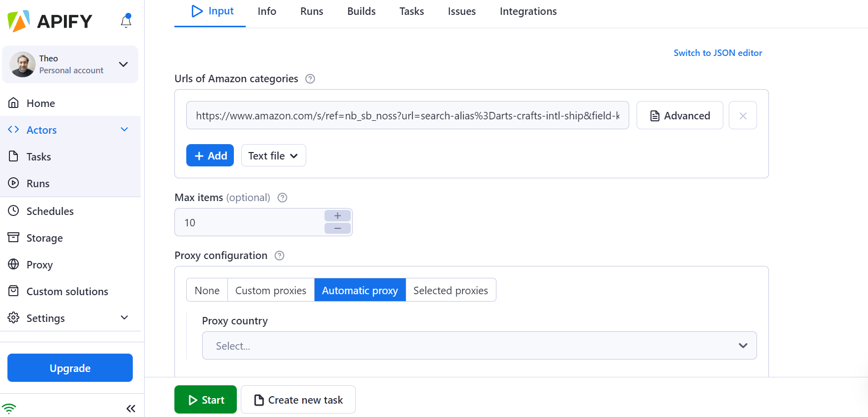The height and width of the screenshot is (417, 868).
Task: Open Tasks in the sidebar
Action: coord(70,156)
